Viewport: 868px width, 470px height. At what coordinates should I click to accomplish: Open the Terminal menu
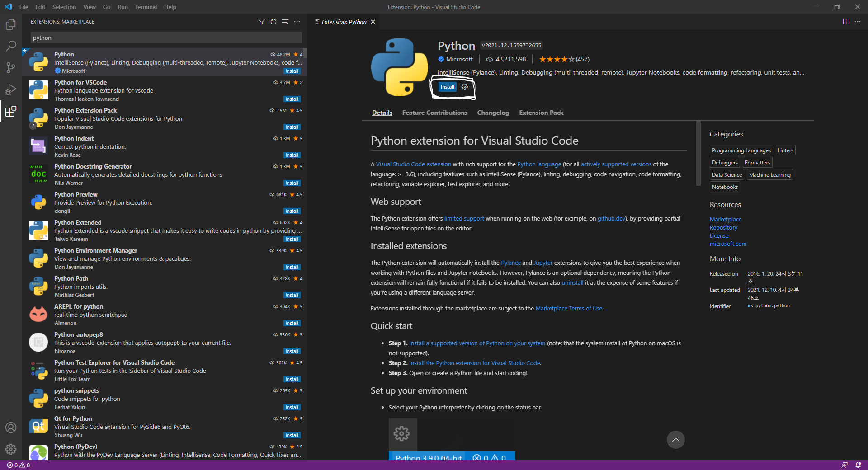coord(146,7)
